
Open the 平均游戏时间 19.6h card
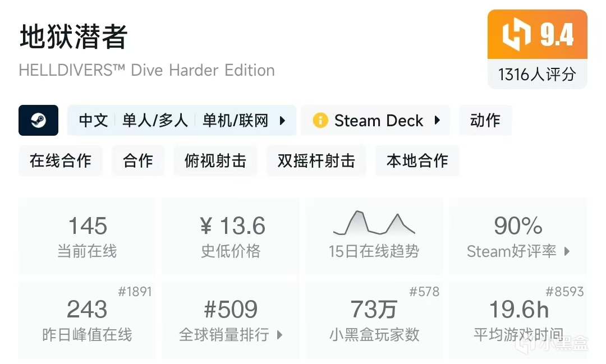(518, 320)
